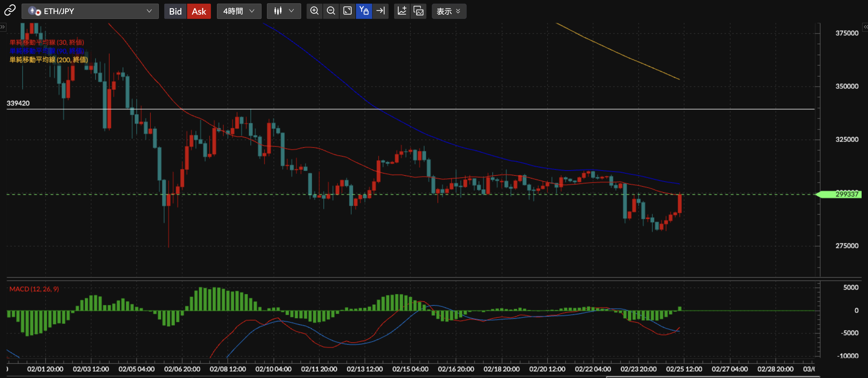868x378 pixels.
Task: Click the 単純移動平均線 (200, 終値) legend label
Action: [x=48, y=60]
